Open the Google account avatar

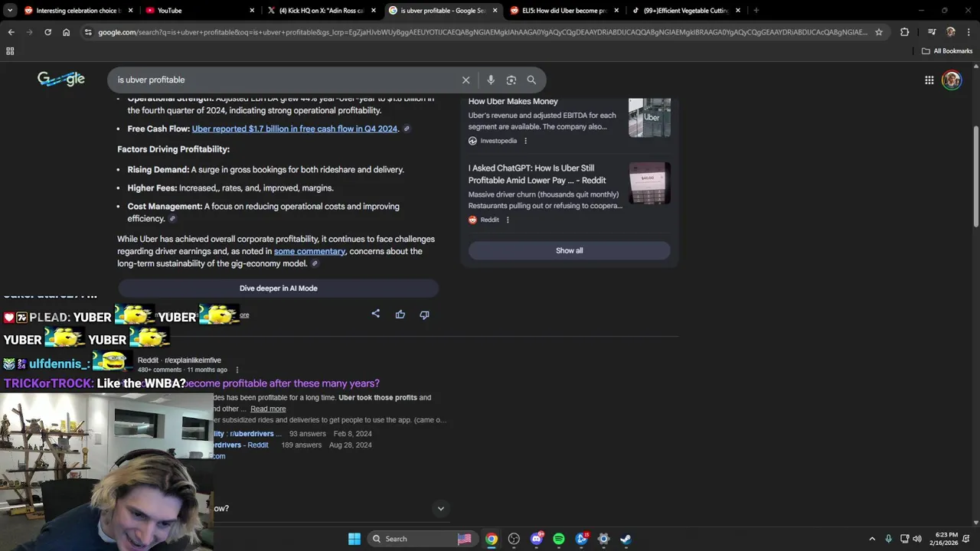(952, 80)
